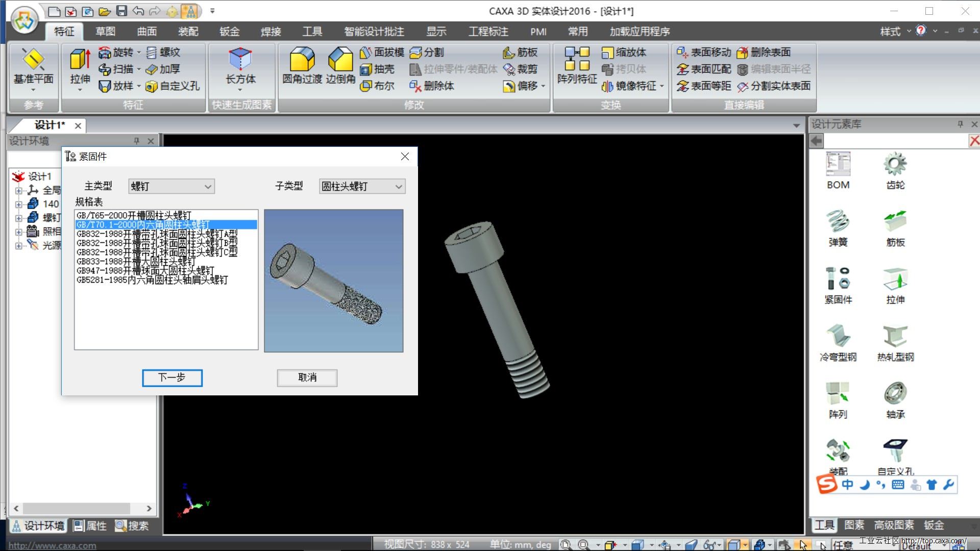Select the 面拔模 draft tool
Image resolution: width=980 pixels, height=551 pixels.
coord(382,52)
